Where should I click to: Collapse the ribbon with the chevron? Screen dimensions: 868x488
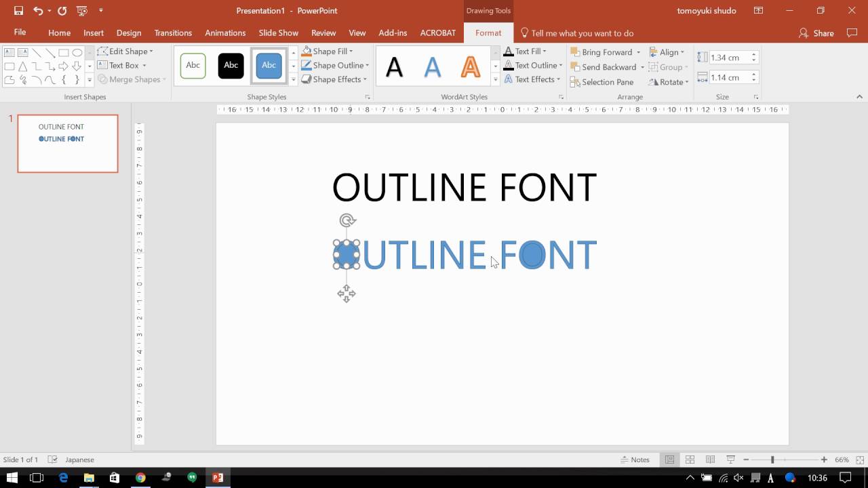(x=859, y=98)
